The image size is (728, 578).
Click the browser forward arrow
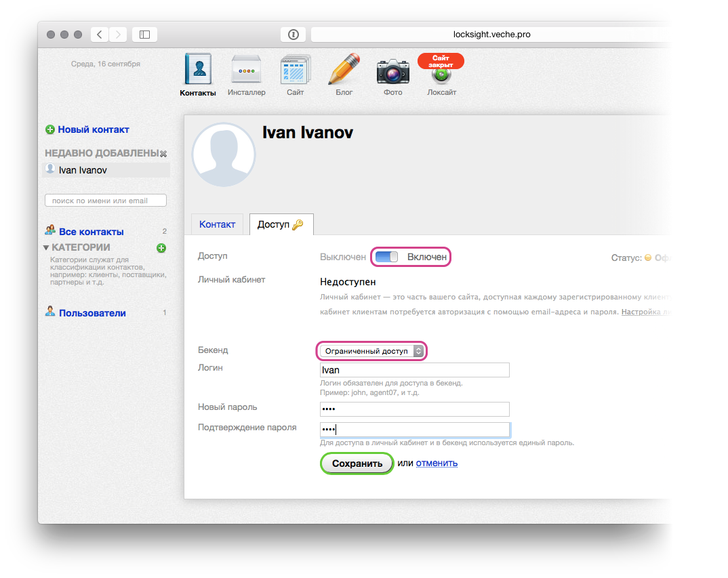118,35
